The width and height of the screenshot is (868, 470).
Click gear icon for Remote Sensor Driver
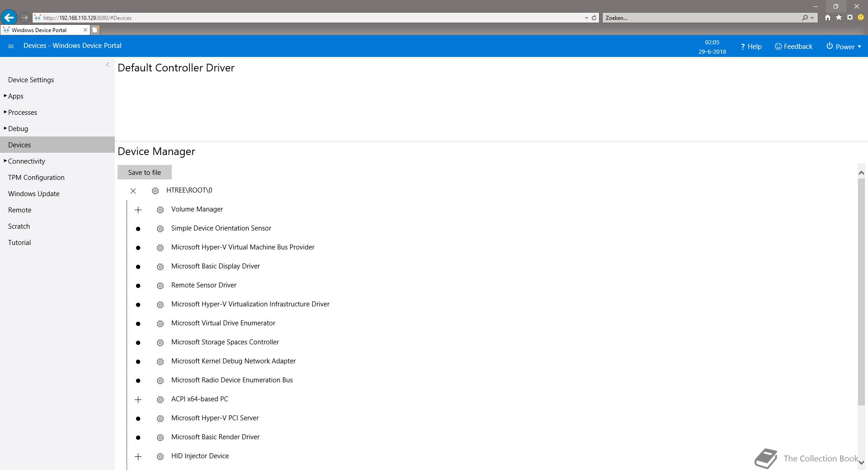(x=160, y=286)
